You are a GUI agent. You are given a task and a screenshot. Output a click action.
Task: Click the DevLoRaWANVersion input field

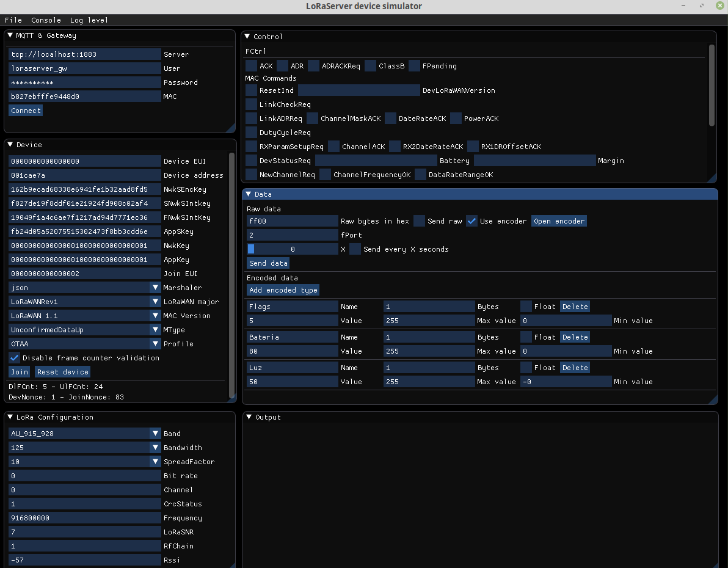359,90
